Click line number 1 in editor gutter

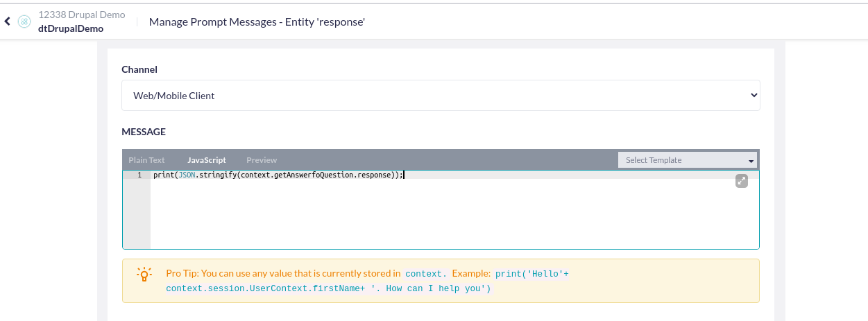(139, 175)
